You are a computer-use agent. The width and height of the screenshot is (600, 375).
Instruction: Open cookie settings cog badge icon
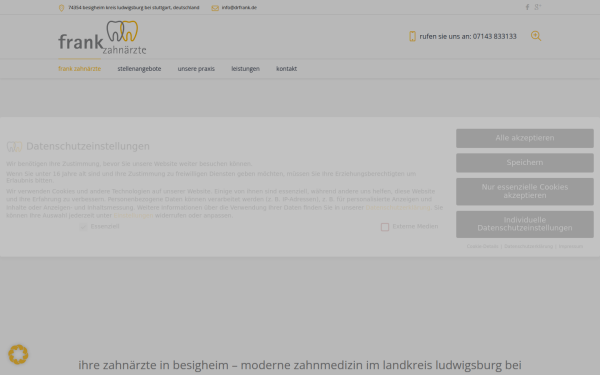coord(18,354)
